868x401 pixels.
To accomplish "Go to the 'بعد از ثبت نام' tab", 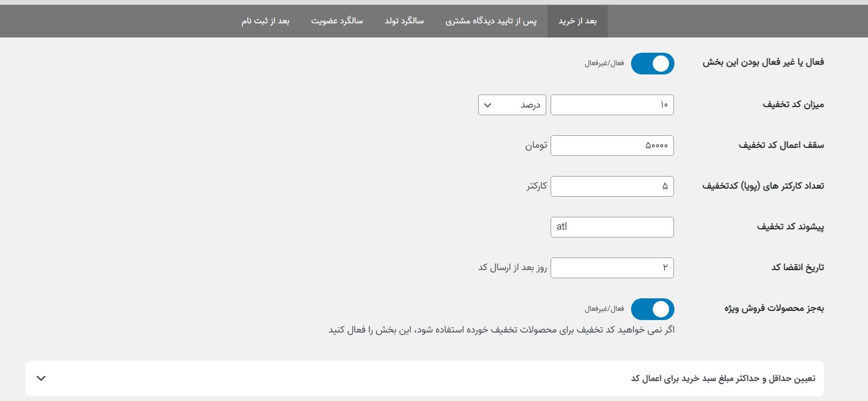I will (265, 21).
